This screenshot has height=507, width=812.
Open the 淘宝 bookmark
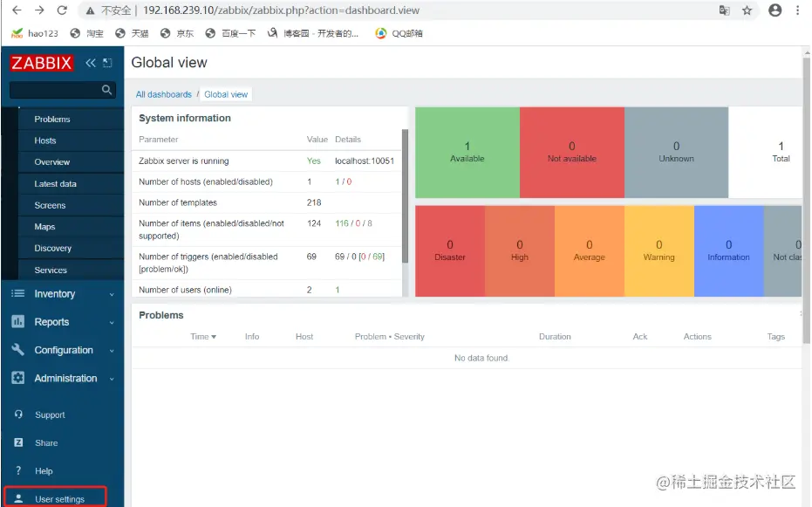click(87, 34)
